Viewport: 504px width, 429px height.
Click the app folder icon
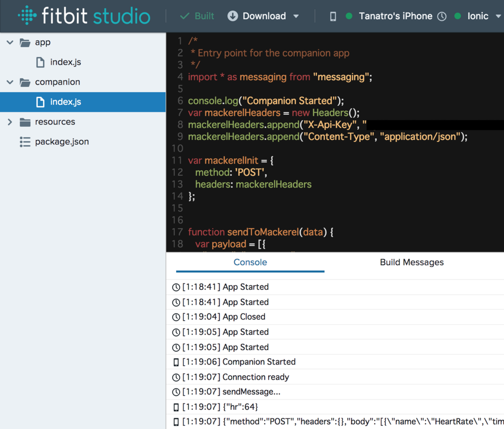tap(25, 42)
